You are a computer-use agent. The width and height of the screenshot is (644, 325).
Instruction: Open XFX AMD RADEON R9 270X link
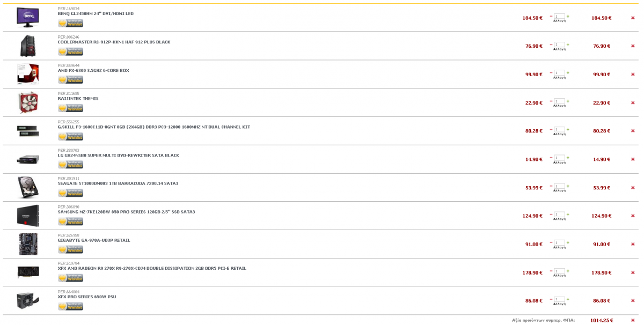[x=152, y=269]
